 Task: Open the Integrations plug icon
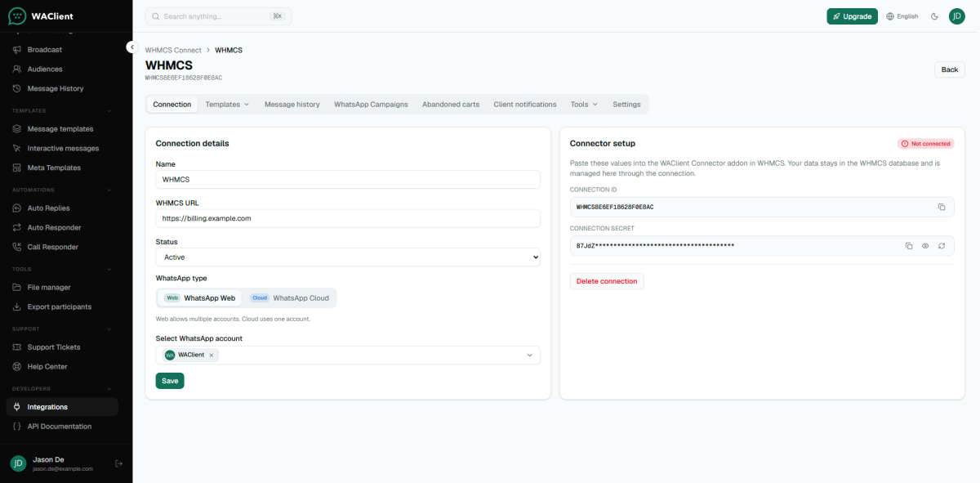17,407
